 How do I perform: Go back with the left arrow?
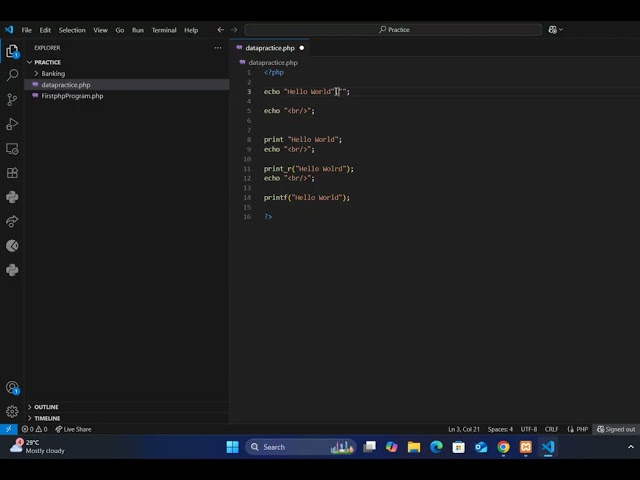(x=220, y=30)
